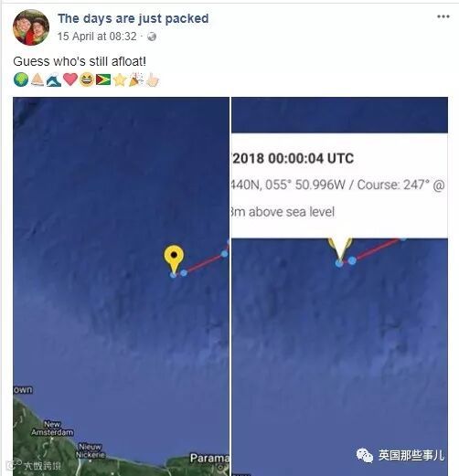
Task: Click the WeChat logo watermark
Action: [365, 456]
